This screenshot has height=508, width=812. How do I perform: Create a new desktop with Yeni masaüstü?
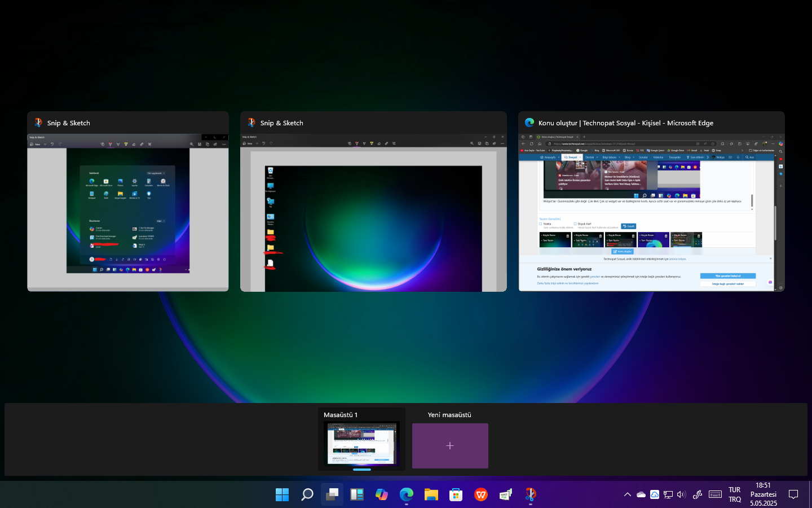(x=450, y=445)
